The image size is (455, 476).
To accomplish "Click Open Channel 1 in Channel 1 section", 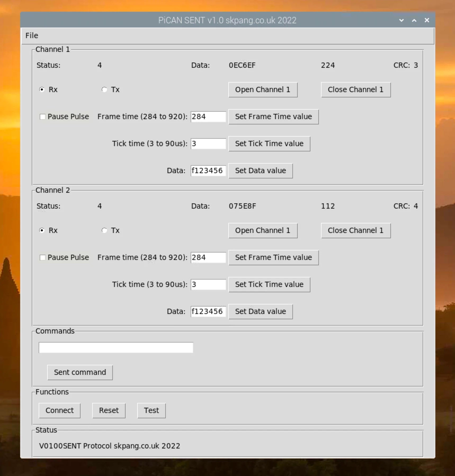I will 263,89.
